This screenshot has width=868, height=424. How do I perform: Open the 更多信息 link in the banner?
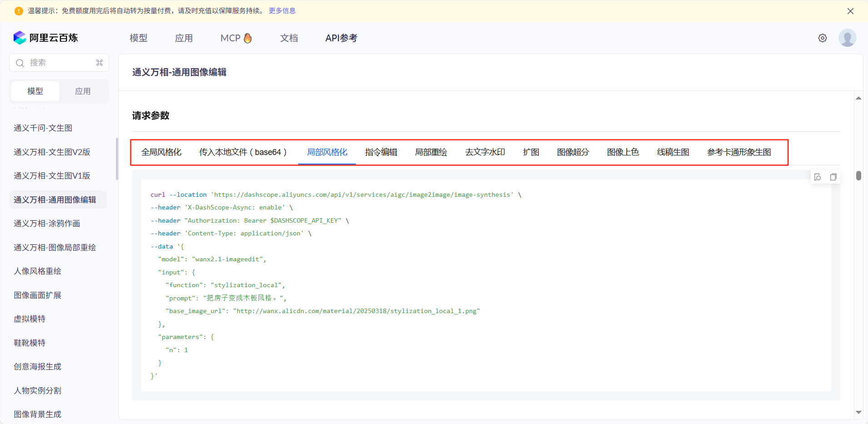[x=282, y=11]
